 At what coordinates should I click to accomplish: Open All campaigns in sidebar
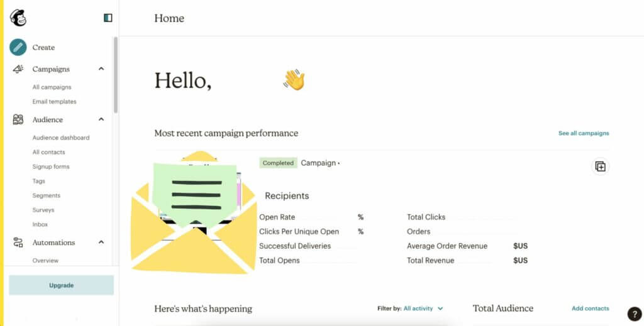pyautogui.click(x=52, y=87)
